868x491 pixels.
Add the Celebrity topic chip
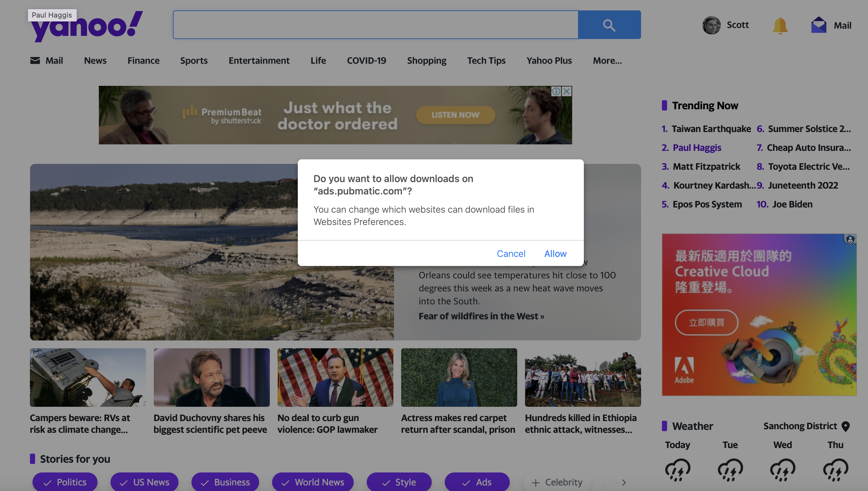(x=557, y=482)
